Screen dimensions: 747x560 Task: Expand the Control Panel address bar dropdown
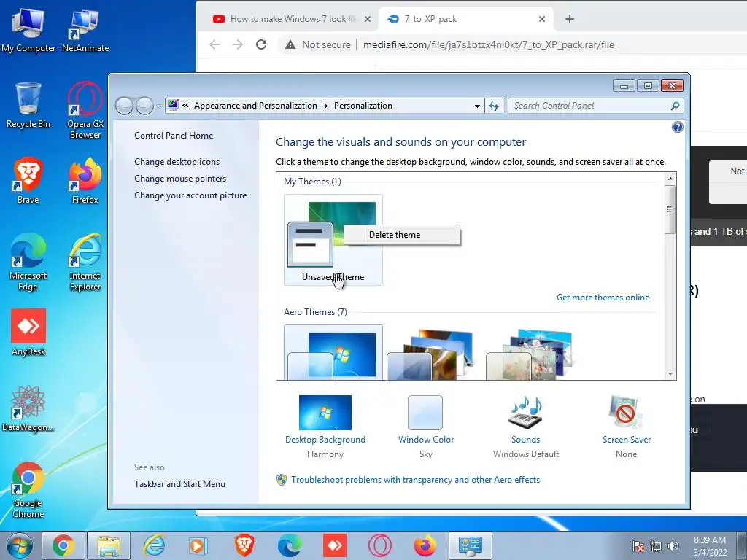coord(477,106)
